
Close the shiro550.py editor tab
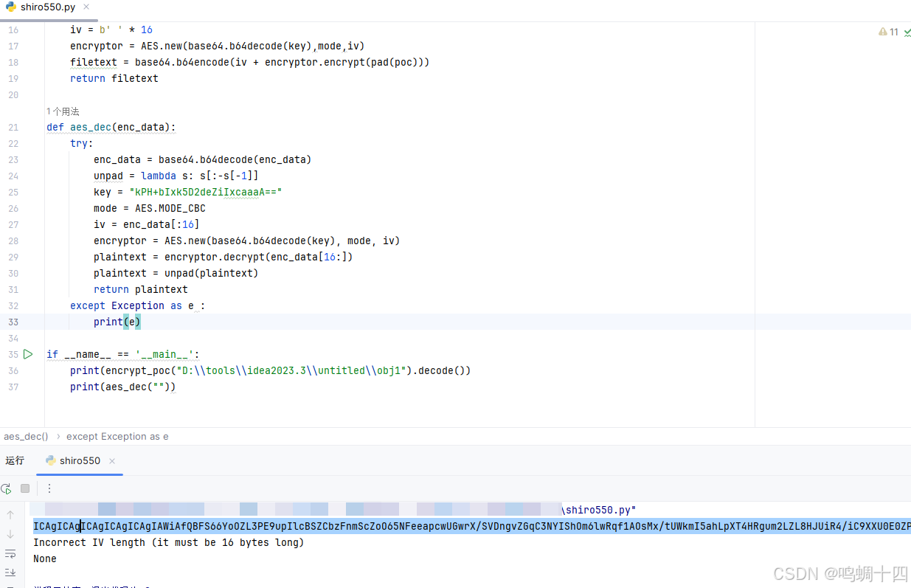coord(87,7)
